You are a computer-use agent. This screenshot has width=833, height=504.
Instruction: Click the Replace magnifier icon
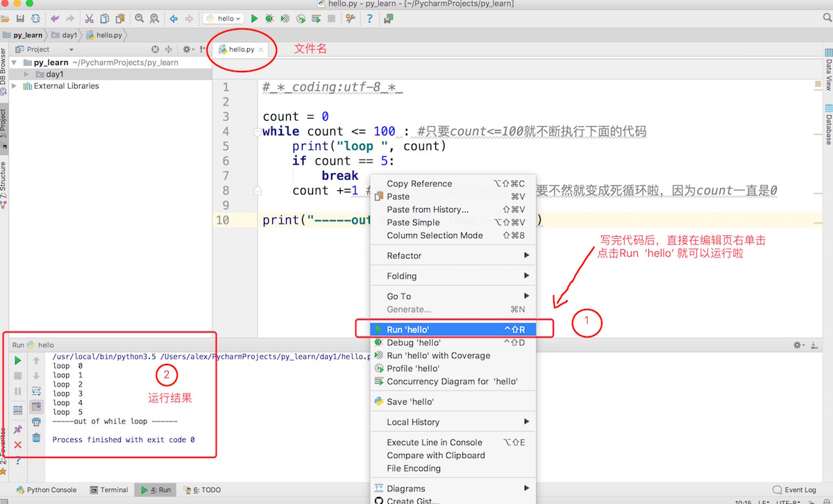point(154,19)
